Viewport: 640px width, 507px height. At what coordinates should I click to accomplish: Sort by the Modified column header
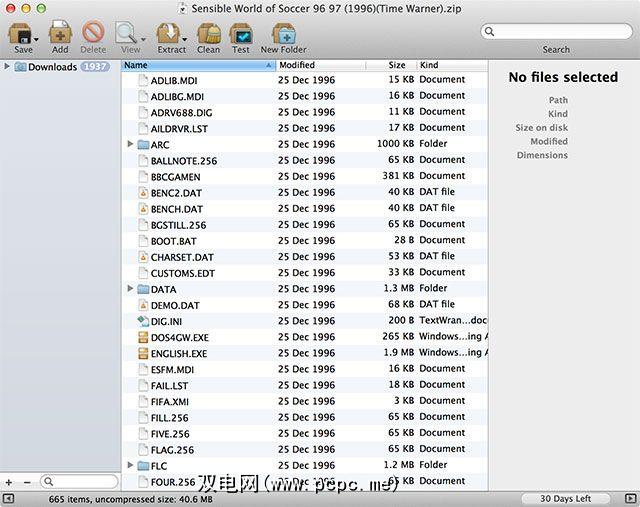pyautogui.click(x=321, y=65)
